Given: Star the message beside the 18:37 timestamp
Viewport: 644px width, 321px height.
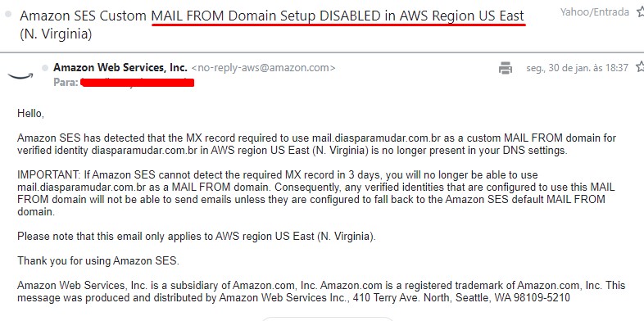Looking at the screenshot, I should [640, 67].
